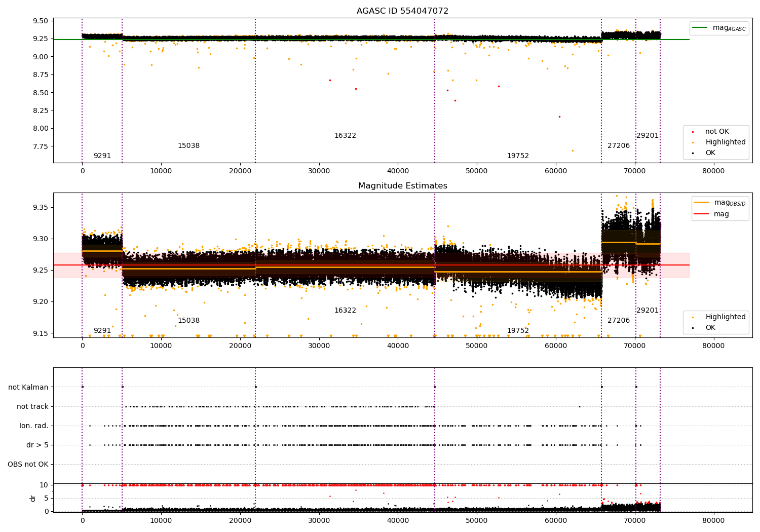Click OBSID label 19752 in the middle panel
The image size is (760, 532).
(518, 330)
